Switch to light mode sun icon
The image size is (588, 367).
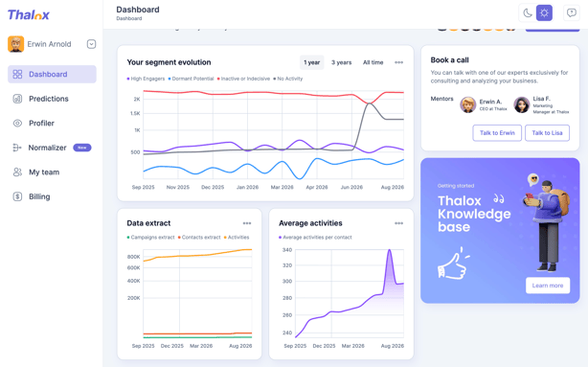[x=544, y=13]
